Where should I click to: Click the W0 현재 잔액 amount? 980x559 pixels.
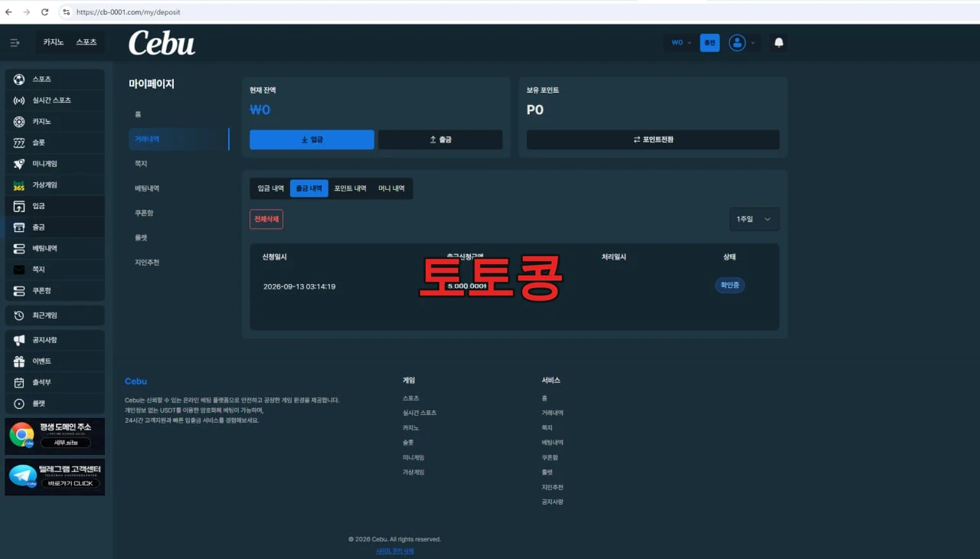click(x=260, y=110)
